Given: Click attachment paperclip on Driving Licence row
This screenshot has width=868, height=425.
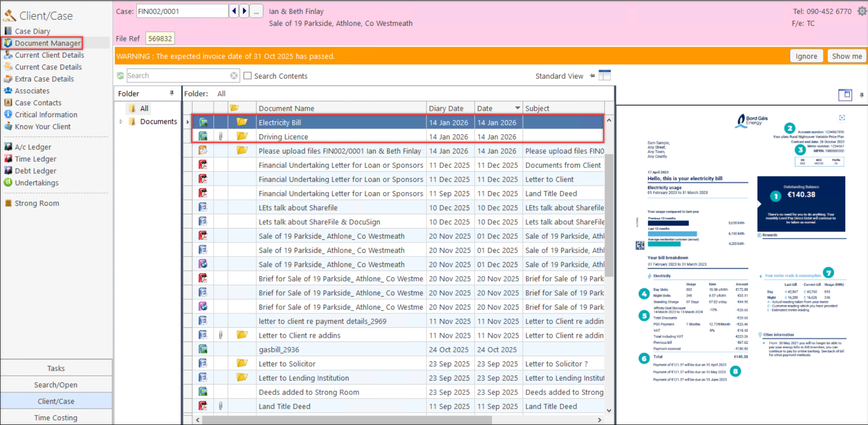Looking at the screenshot, I should tap(221, 136).
